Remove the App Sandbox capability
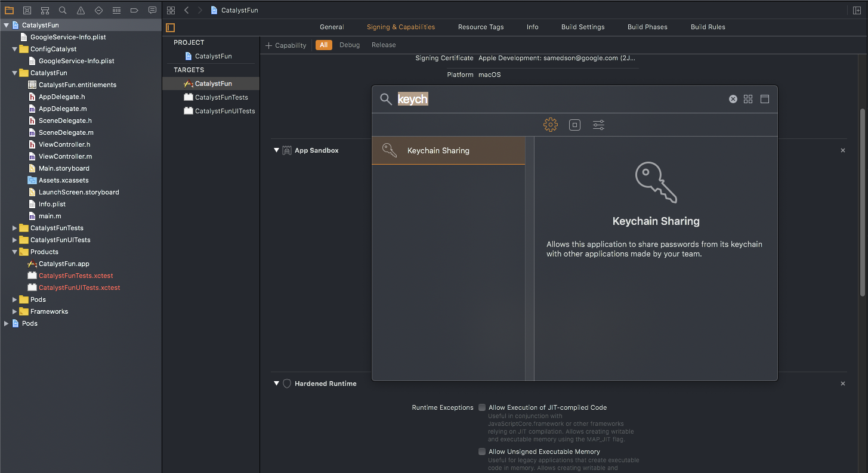 [843, 150]
